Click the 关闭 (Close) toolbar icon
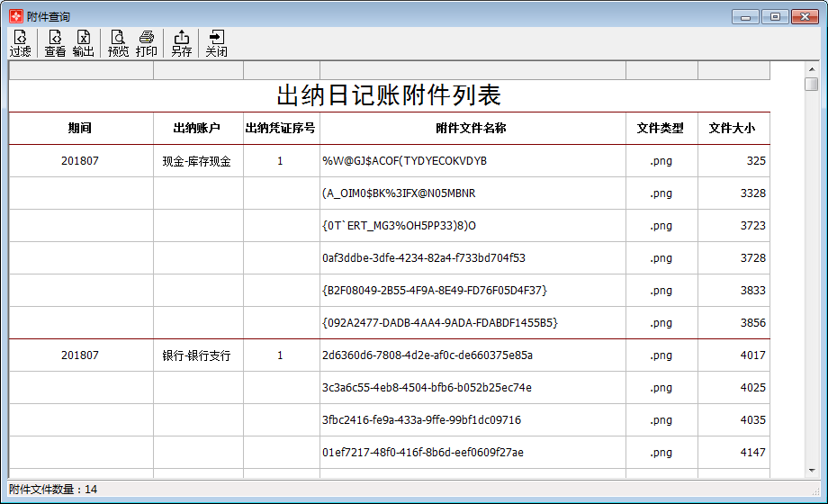828x504 pixels. (x=216, y=43)
